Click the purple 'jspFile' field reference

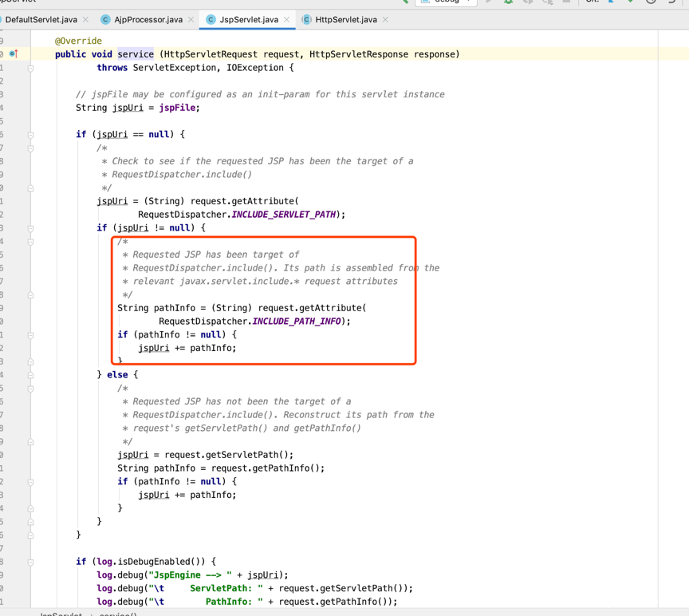click(x=177, y=108)
